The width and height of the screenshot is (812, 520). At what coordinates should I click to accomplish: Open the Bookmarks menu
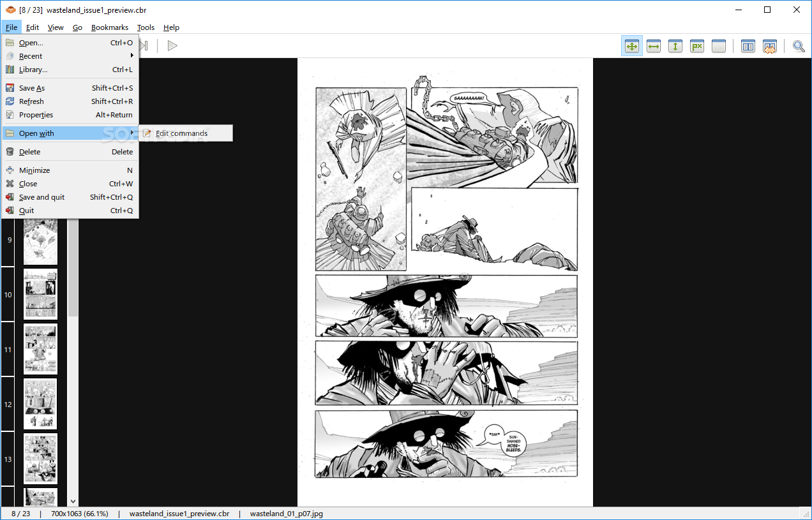click(110, 27)
